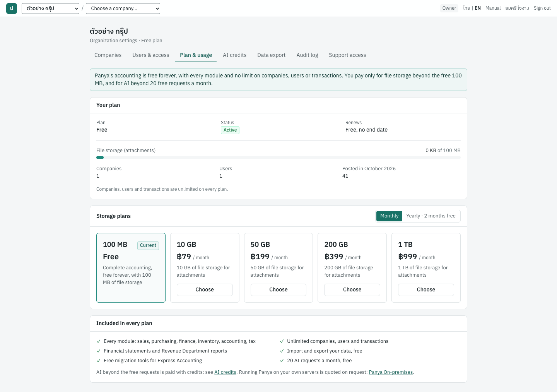Click the ฿399 / month price
Image resolution: width=557 pixels, height=392 pixels.
tap(343, 257)
